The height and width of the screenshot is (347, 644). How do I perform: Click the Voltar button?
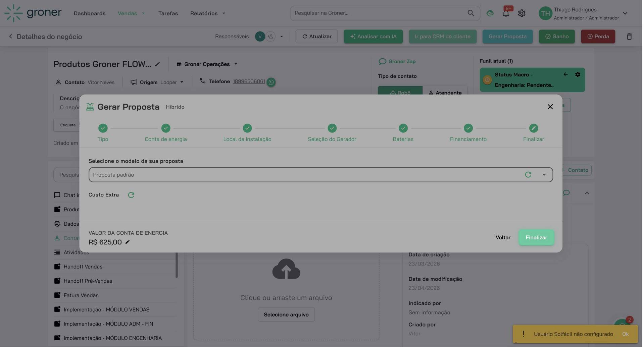(503, 238)
